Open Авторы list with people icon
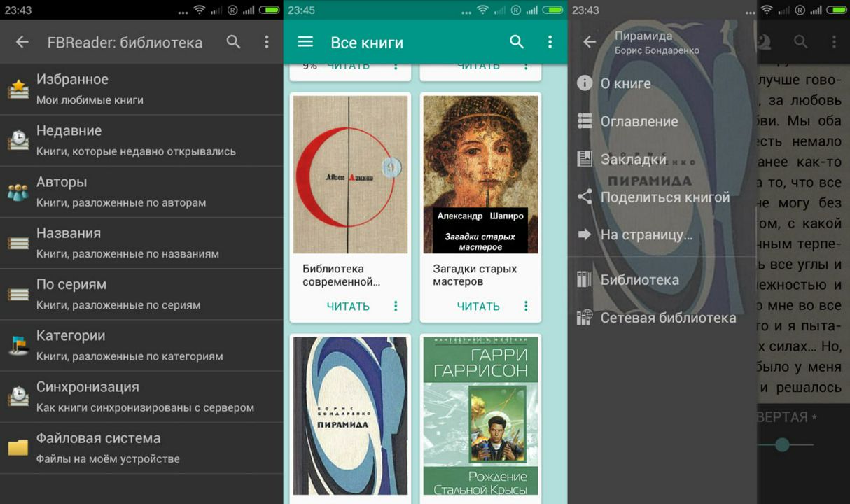This screenshot has height=504, width=850. pyautogui.click(x=140, y=191)
